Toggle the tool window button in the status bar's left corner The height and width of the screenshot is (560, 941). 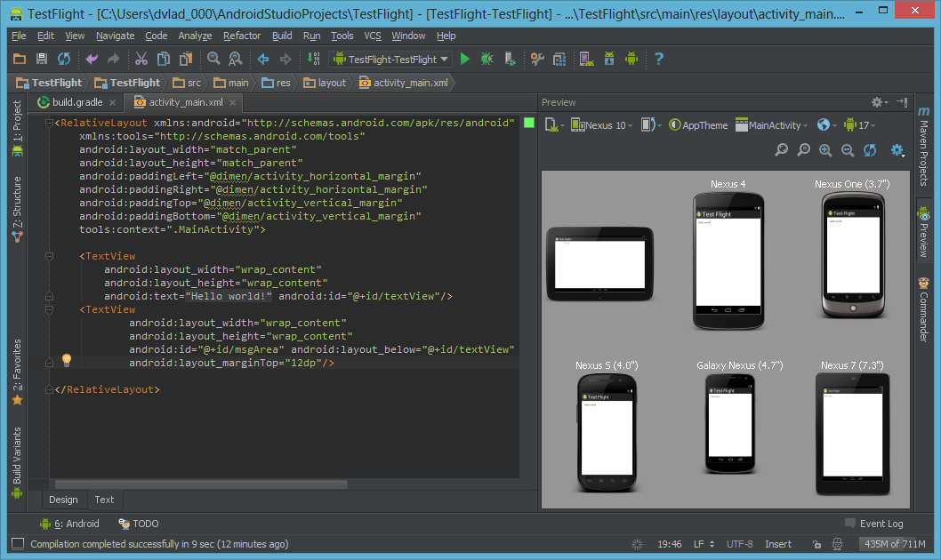[x=18, y=543]
